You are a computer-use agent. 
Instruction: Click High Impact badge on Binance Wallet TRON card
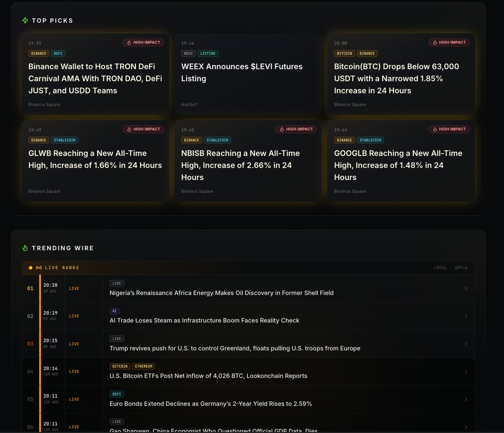pos(143,42)
